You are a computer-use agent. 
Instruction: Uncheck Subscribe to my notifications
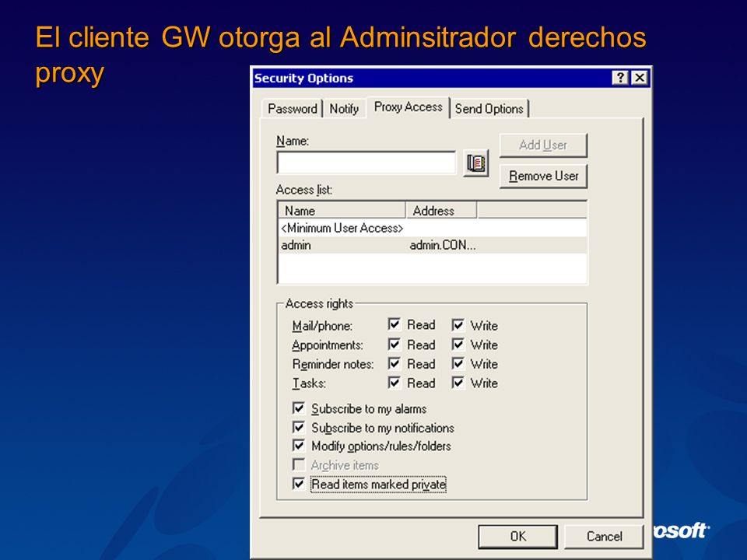(299, 428)
